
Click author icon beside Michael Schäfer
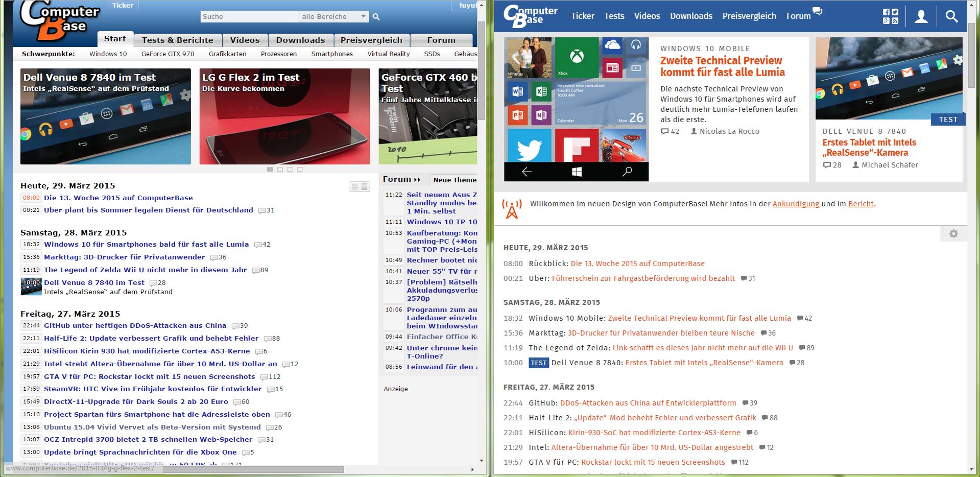[x=856, y=165]
